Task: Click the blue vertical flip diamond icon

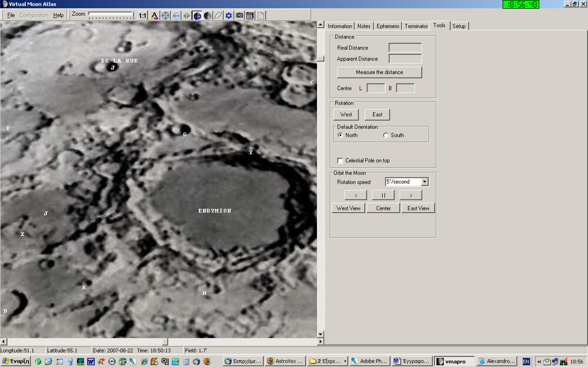Action: (176, 15)
